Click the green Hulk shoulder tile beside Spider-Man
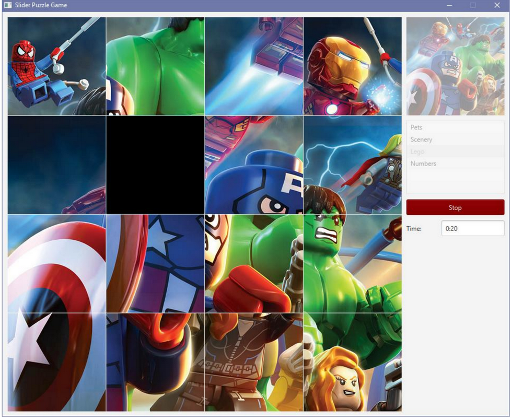The width and height of the screenshot is (512, 420). [154, 65]
